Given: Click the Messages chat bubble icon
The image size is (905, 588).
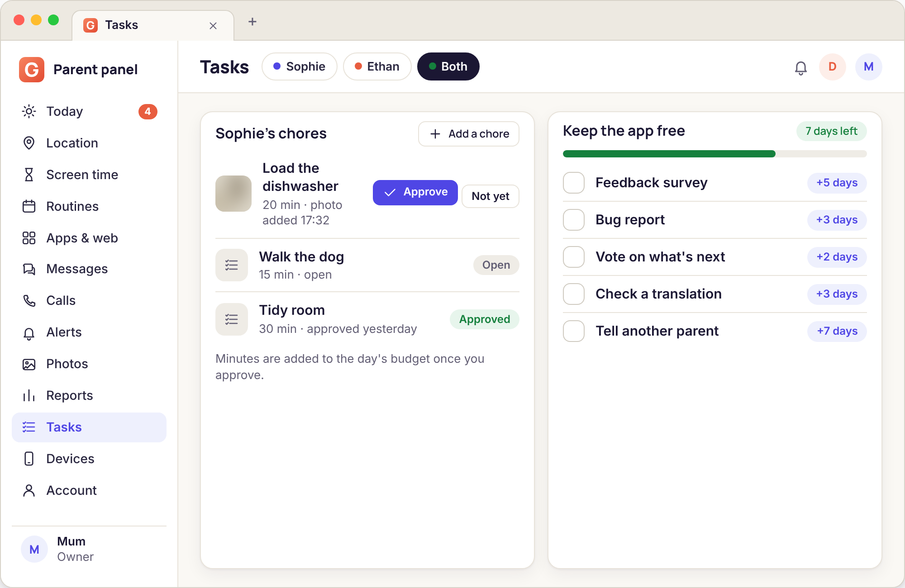Looking at the screenshot, I should [x=29, y=269].
